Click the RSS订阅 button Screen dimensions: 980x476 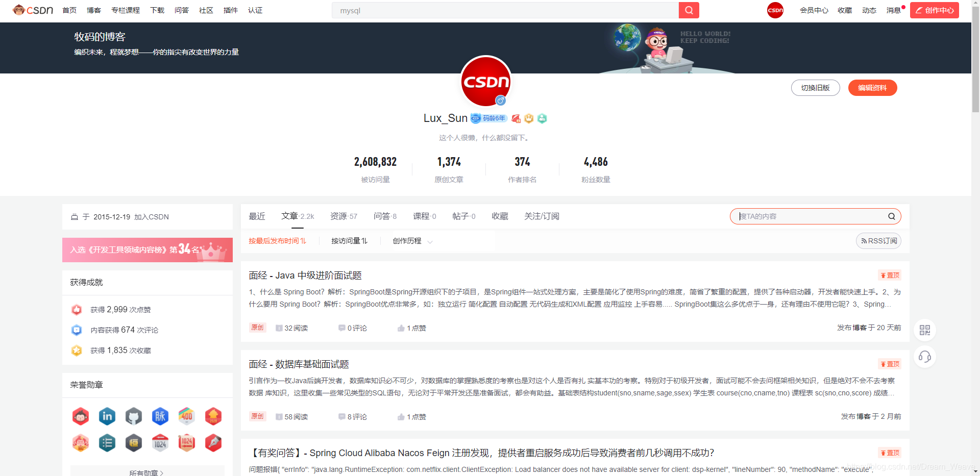[x=878, y=241]
